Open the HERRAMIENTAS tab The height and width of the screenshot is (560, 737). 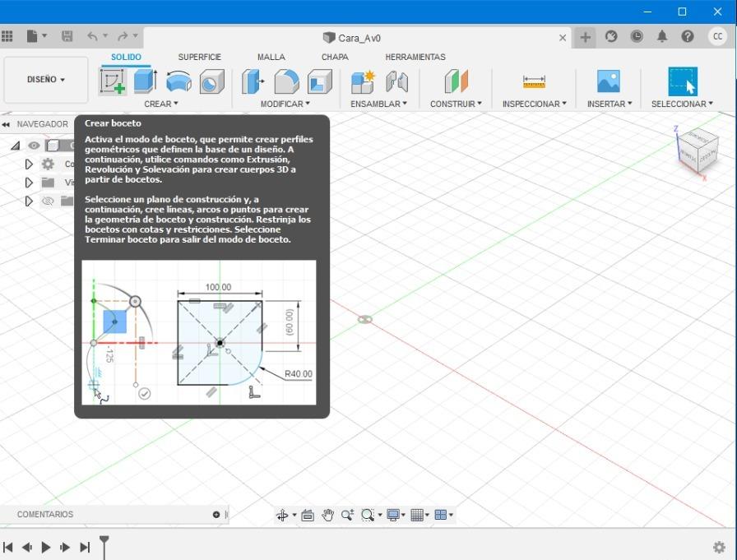(x=415, y=57)
